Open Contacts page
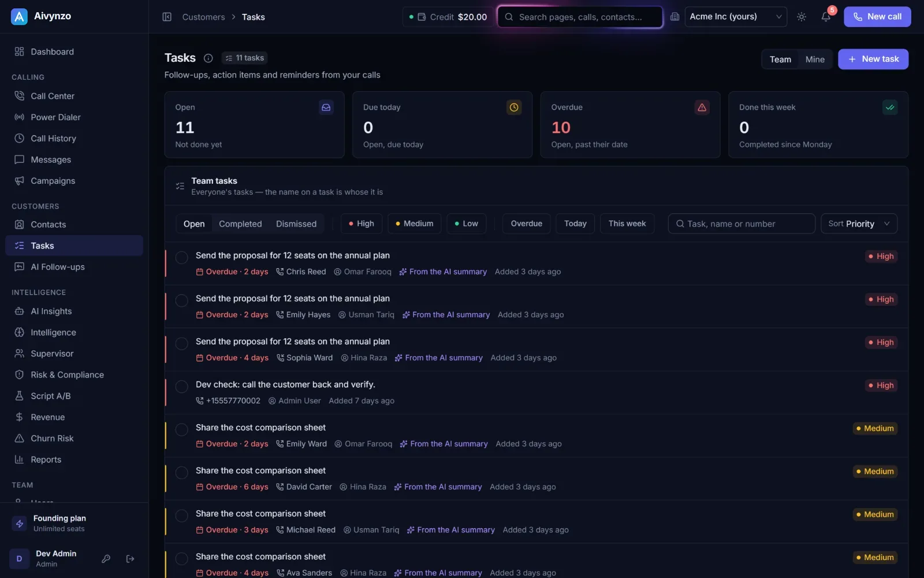Image resolution: width=924 pixels, height=578 pixels. (74, 224)
